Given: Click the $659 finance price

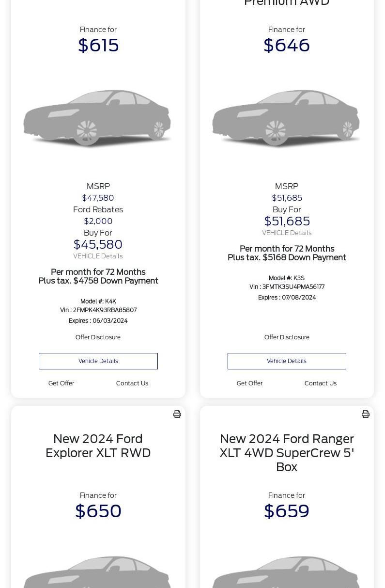Looking at the screenshot, I should pos(287,511).
